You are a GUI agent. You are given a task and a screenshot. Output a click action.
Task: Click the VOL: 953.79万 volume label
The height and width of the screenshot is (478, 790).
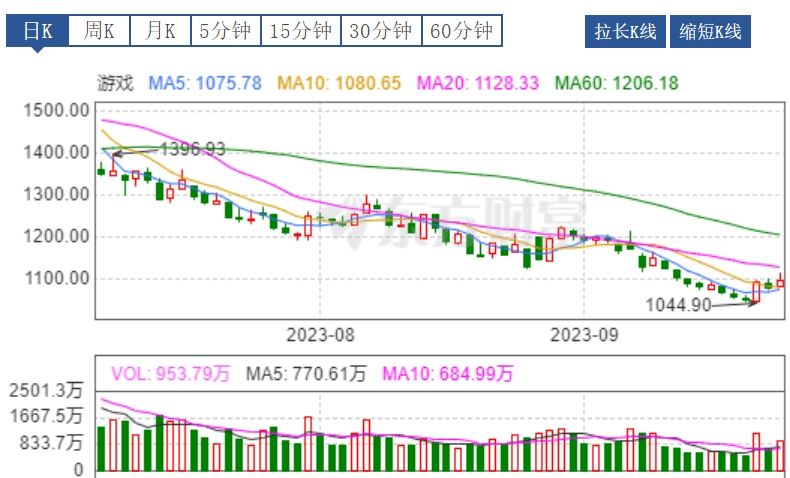click(170, 374)
